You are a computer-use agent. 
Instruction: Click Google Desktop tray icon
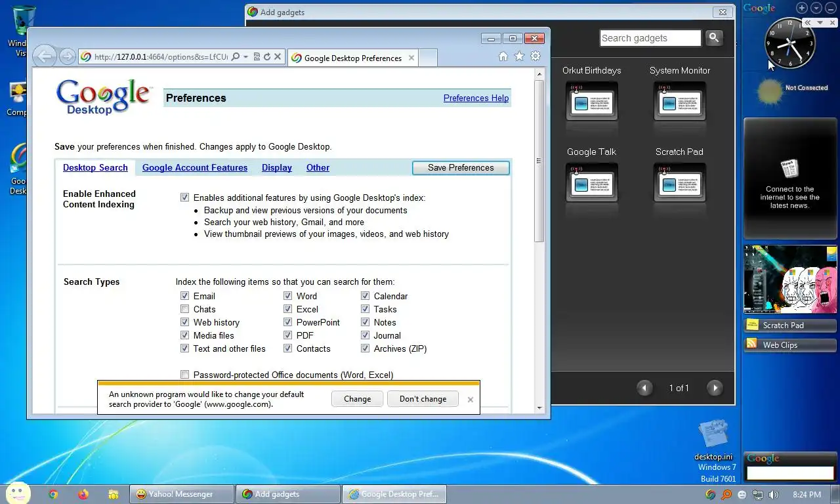711,495
